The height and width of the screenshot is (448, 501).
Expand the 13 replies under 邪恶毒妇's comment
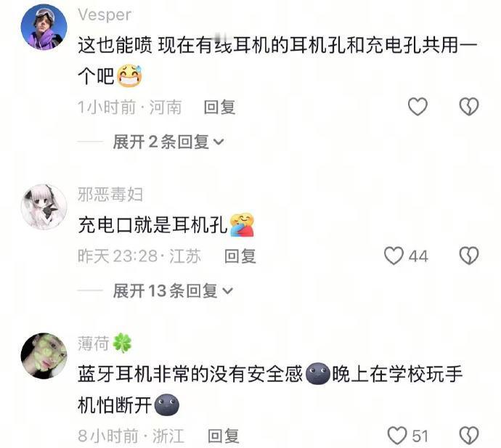(x=173, y=290)
